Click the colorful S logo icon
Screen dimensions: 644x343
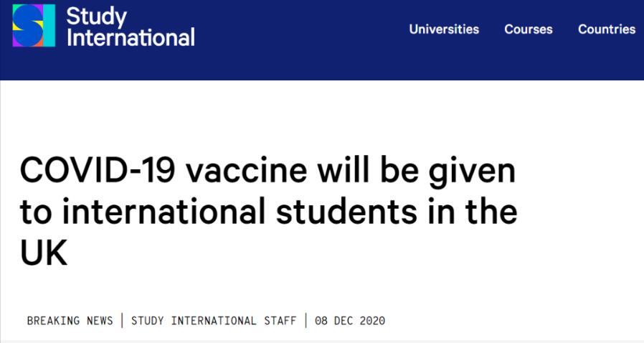(34, 26)
